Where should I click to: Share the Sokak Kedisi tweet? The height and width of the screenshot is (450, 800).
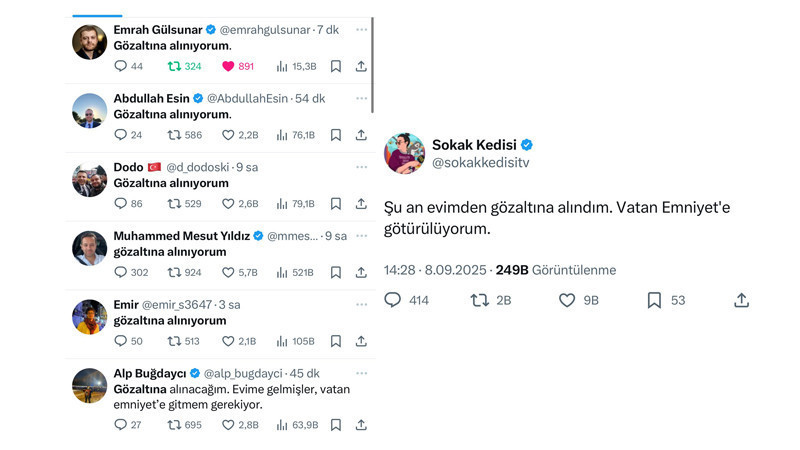[x=741, y=300]
